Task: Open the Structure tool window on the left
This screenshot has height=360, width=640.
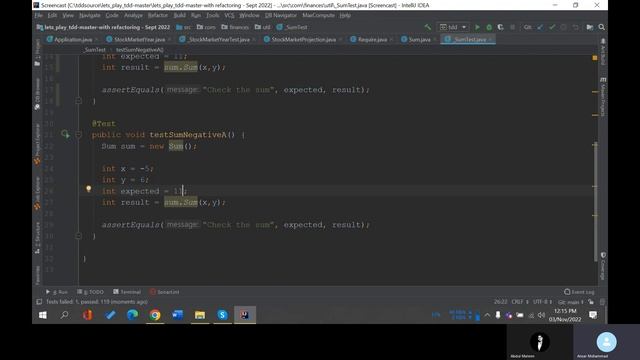Action: click(37, 238)
